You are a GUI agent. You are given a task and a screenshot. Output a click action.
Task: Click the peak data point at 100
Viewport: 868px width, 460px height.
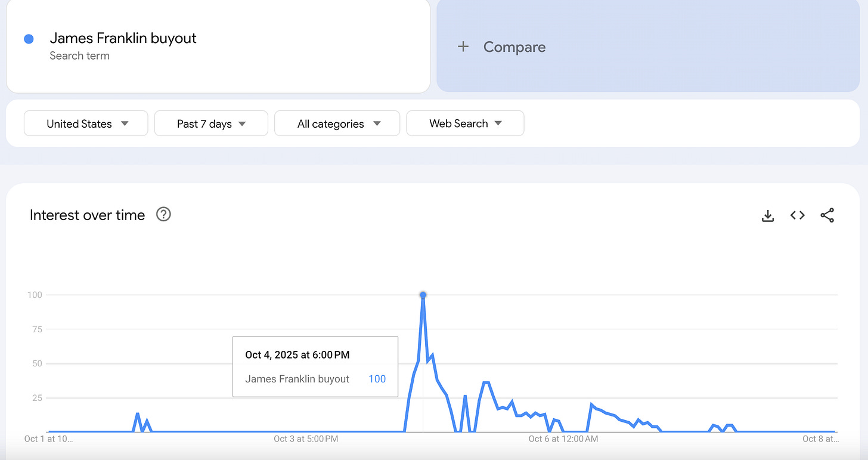(423, 295)
